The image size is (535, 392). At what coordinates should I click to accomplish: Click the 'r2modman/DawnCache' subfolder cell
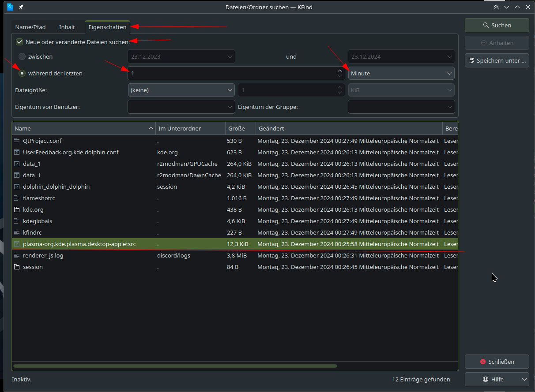pyautogui.click(x=189, y=175)
